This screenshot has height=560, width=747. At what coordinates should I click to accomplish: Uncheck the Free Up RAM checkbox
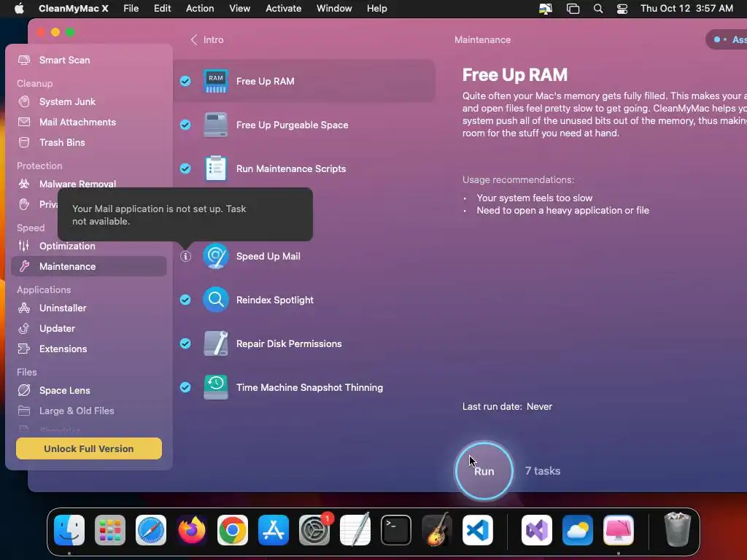tap(185, 81)
